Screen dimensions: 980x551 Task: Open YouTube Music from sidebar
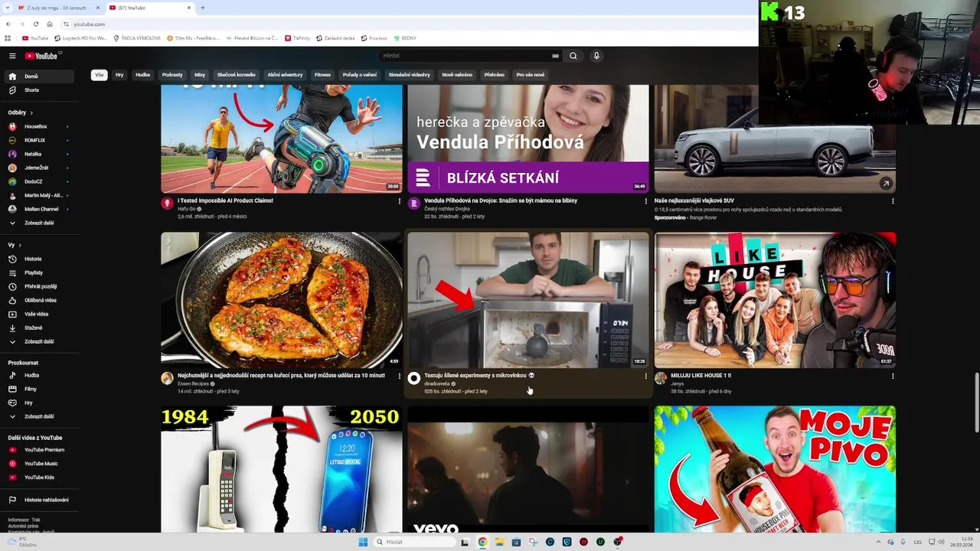tap(38, 464)
